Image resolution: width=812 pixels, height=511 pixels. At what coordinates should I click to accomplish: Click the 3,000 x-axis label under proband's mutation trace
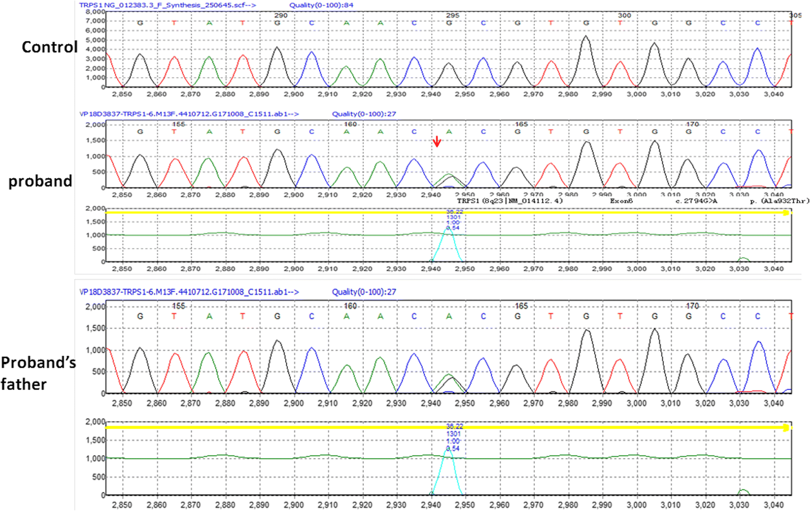[637, 269]
